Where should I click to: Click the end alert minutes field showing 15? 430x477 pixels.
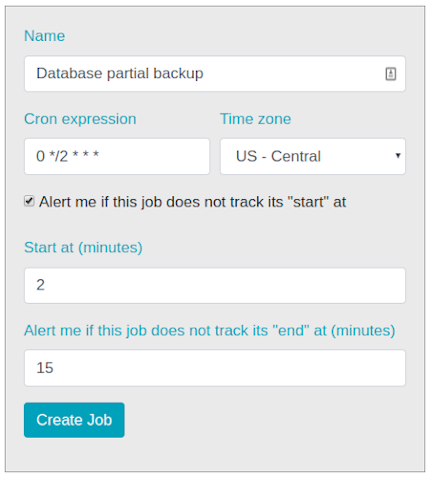pyautogui.click(x=215, y=368)
